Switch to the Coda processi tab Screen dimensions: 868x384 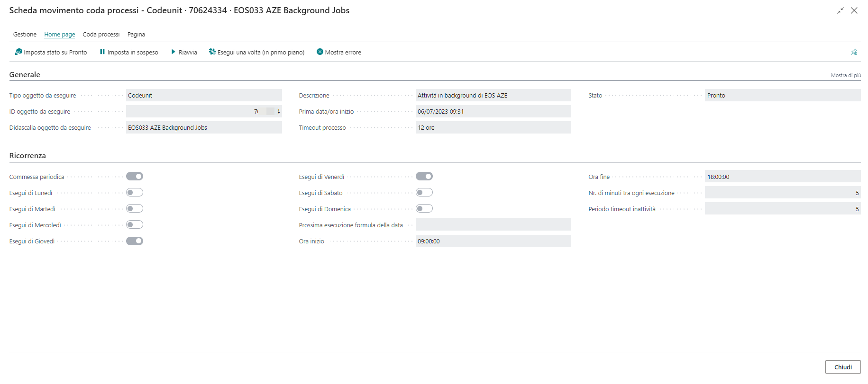coord(101,35)
